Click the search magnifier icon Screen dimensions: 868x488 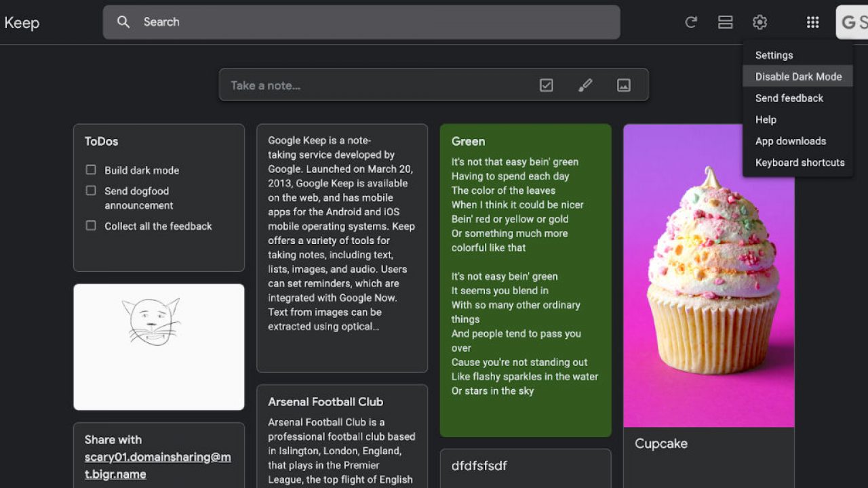click(x=123, y=22)
